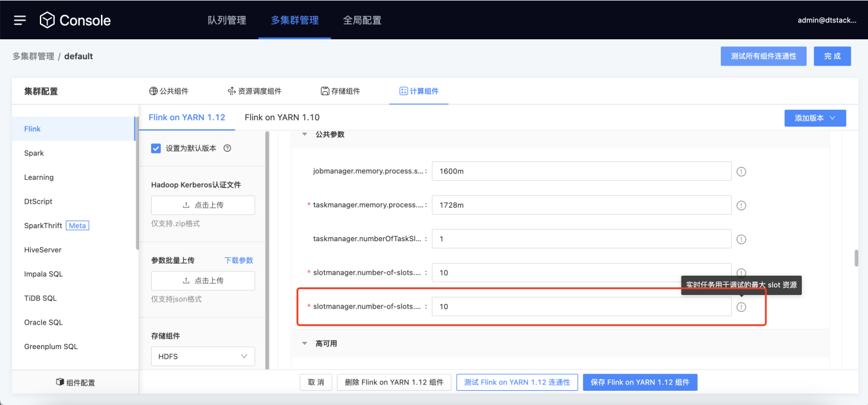Open the hamburger navigation menu
Viewport: 868px width, 405px height.
pos(20,20)
